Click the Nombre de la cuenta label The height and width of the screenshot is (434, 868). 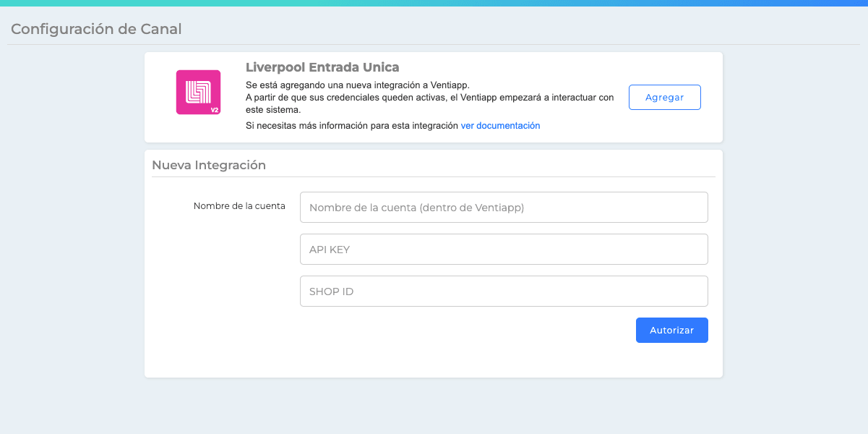[x=239, y=206]
